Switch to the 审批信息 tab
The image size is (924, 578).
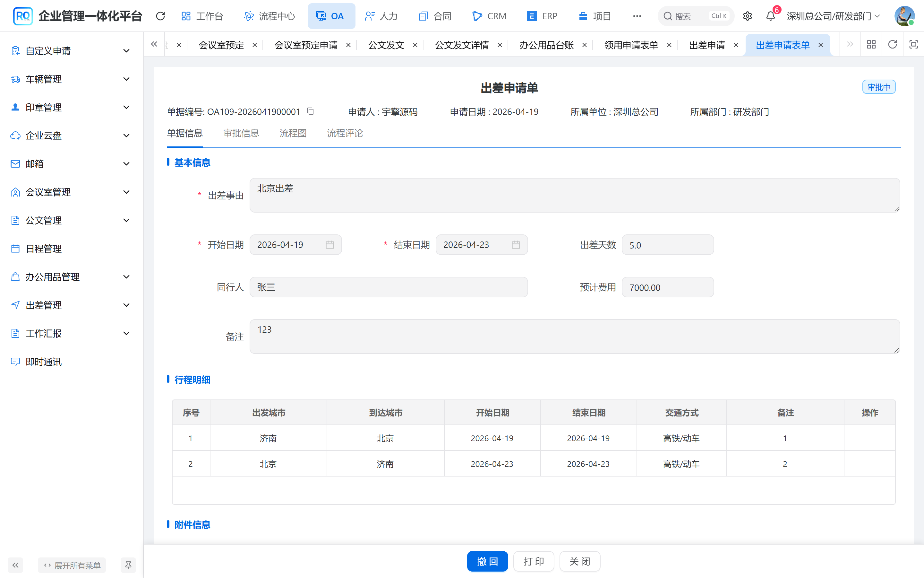point(241,133)
